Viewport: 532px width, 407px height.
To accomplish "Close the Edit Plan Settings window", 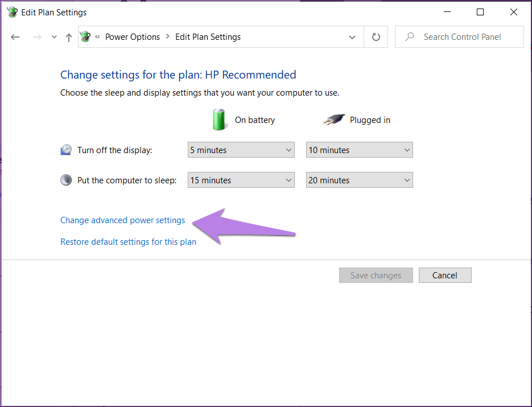I will (x=514, y=12).
